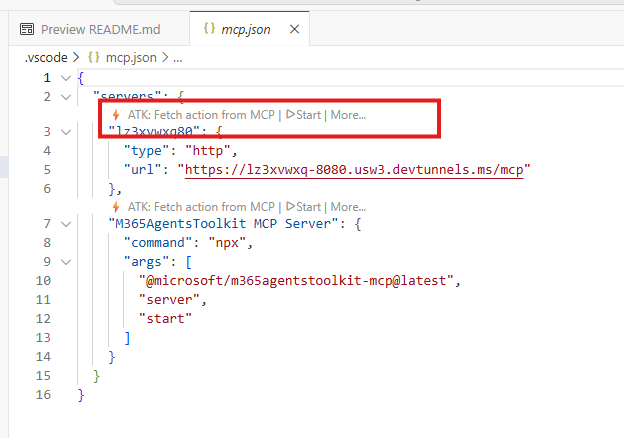Click ATK Fetch action above lz3xvwxq80 server
The image size is (624, 438).
(x=201, y=115)
